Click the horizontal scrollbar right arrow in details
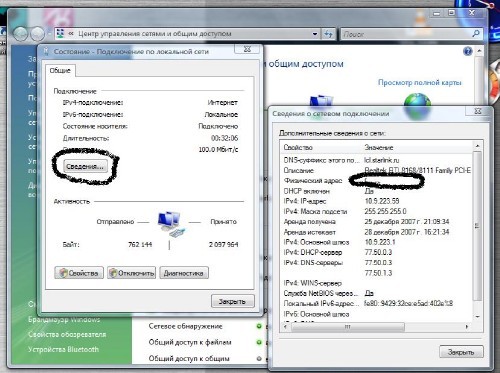 [x=467, y=327]
